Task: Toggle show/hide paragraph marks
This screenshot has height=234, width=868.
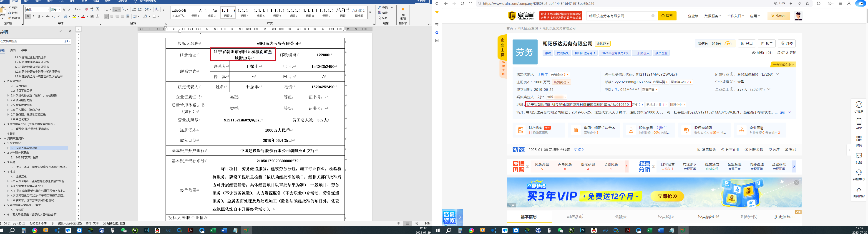Action: coord(164,9)
